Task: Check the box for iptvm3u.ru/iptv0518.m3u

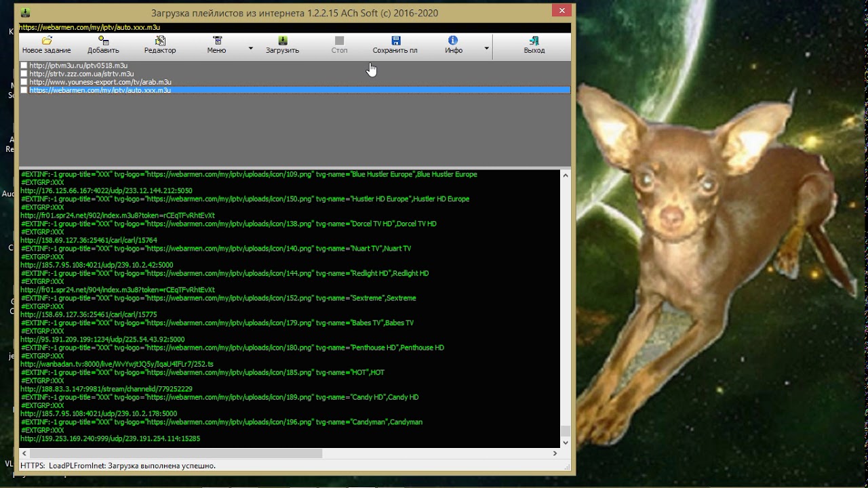Action: pos(24,66)
